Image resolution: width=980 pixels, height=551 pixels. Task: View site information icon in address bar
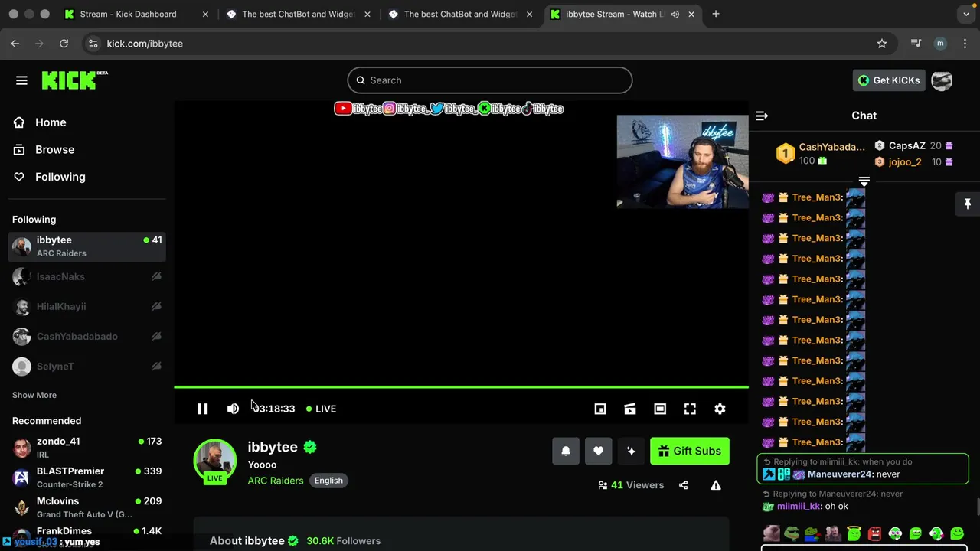click(93, 44)
